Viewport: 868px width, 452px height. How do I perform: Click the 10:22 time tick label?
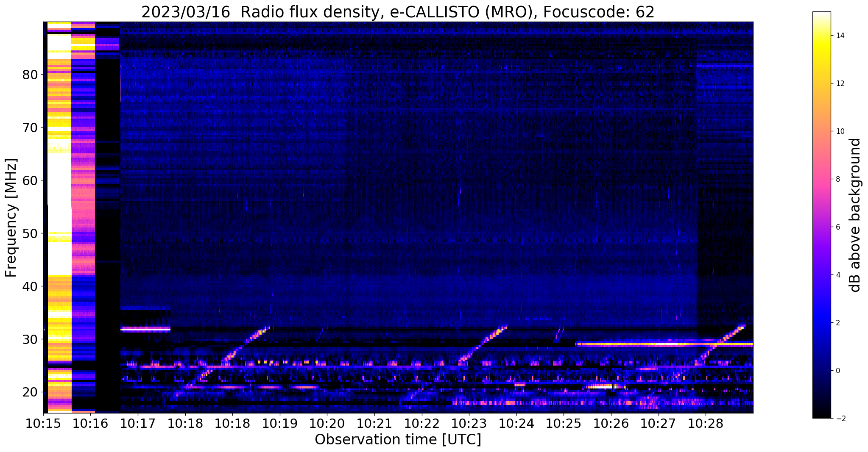(x=421, y=424)
